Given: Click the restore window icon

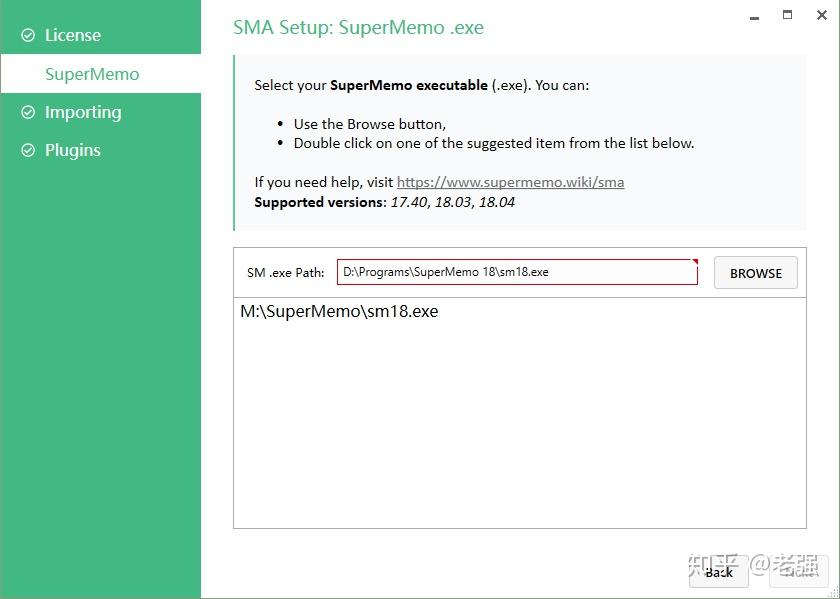Looking at the screenshot, I should point(786,15).
